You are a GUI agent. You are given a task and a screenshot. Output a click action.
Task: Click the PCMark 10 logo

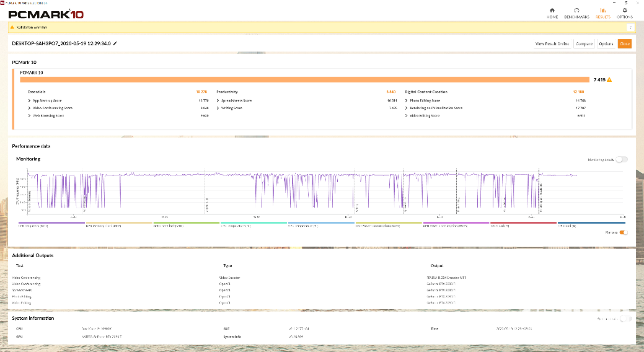click(x=46, y=14)
